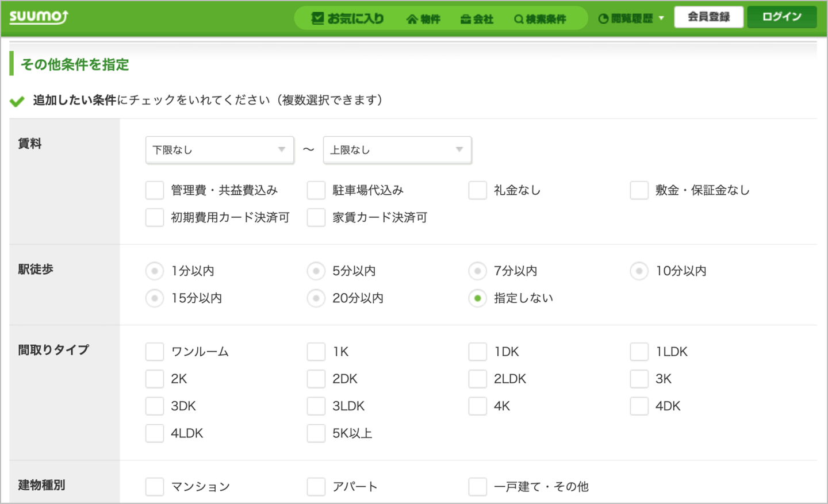Click the 会員登録 button
The image size is (828, 504).
[708, 17]
